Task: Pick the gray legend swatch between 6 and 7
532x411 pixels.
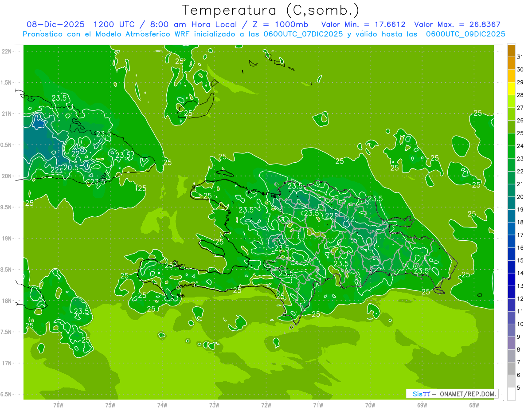Action: click(511, 368)
